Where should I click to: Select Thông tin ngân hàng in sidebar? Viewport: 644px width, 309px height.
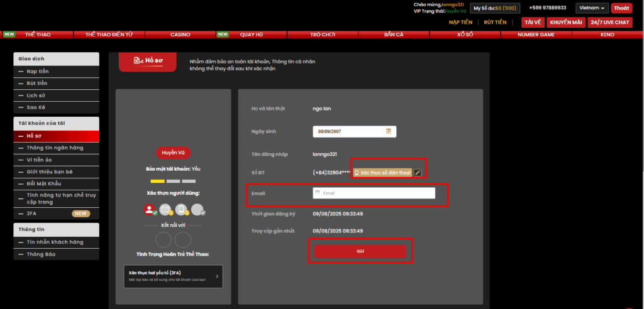[56, 148]
